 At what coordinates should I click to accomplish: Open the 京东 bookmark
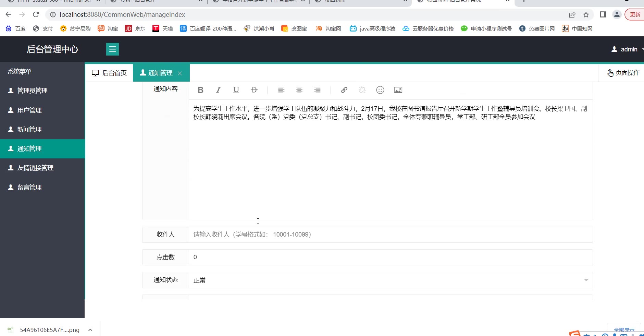(135, 28)
